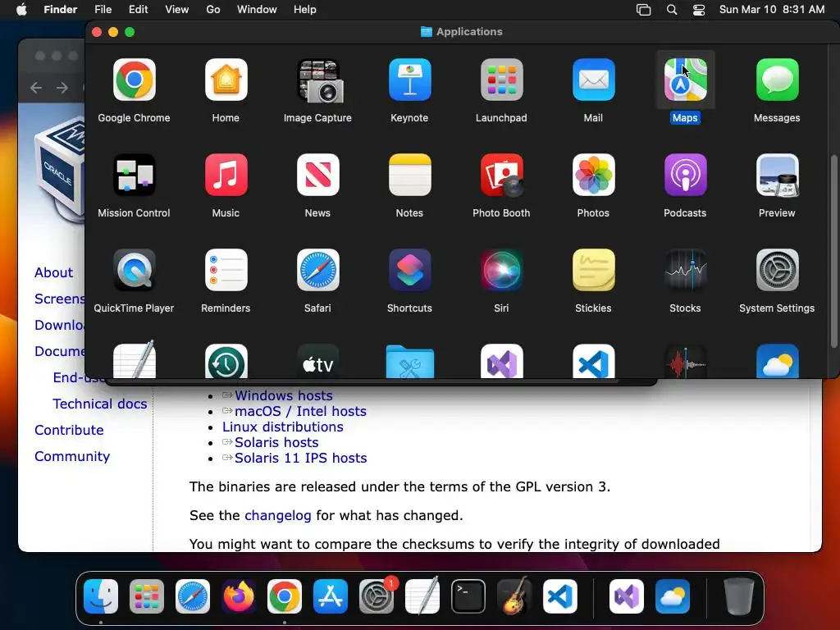Viewport: 840px width, 630px height.
Task: Select Launchpad in the Applications folder
Action: (501, 80)
